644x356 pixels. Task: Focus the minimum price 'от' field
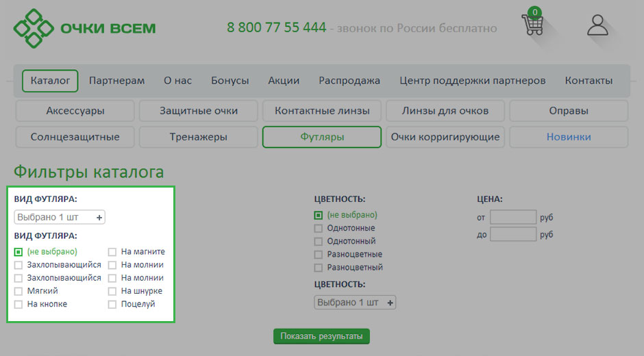(512, 218)
